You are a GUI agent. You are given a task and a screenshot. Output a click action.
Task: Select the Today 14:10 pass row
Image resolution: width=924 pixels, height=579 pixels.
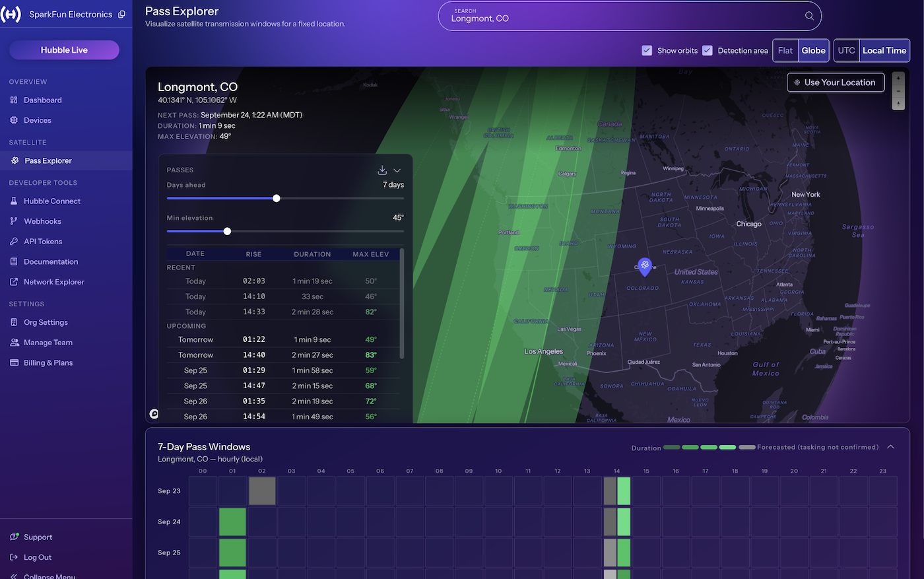[x=283, y=296]
